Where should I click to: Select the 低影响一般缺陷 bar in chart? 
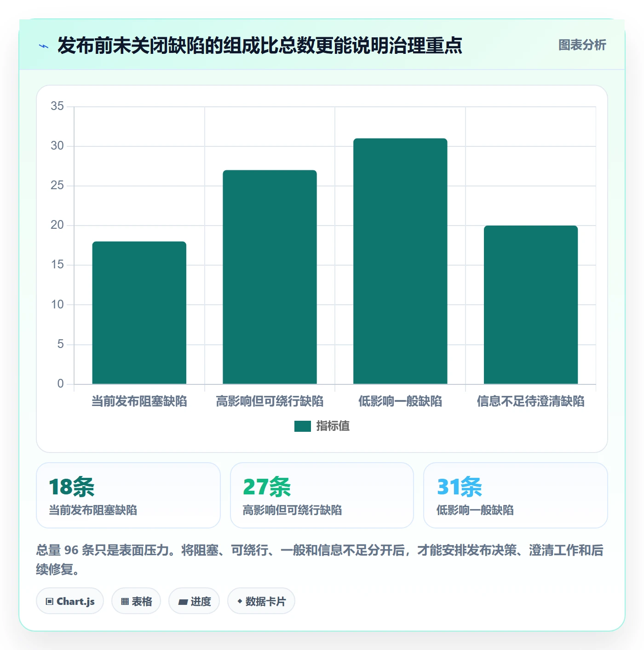(x=400, y=261)
